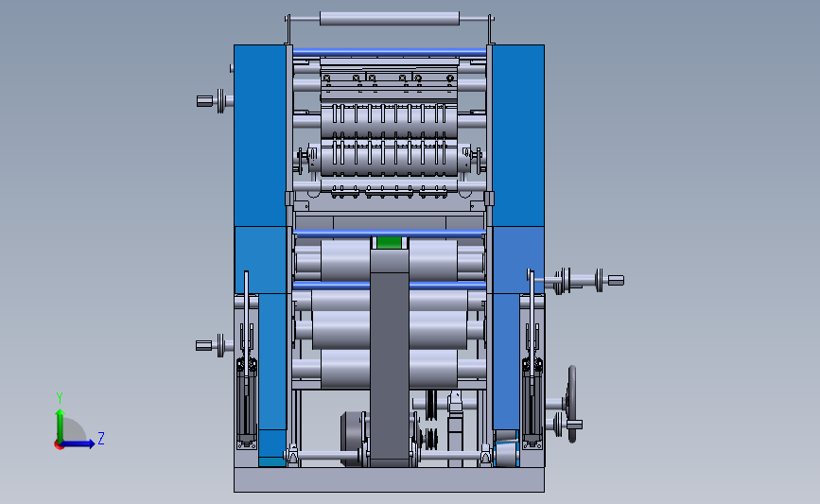
Task: Select the upper protruding shaft on the left
Action: pos(215,101)
